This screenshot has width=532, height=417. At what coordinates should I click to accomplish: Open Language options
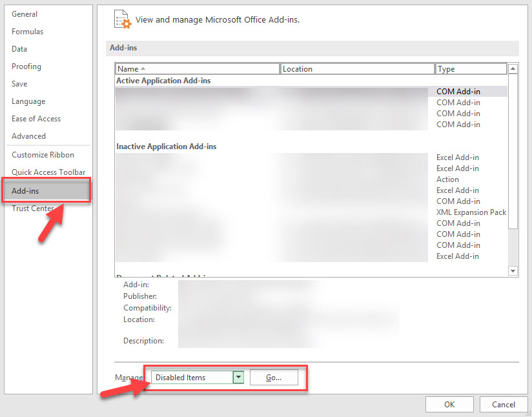(28, 101)
